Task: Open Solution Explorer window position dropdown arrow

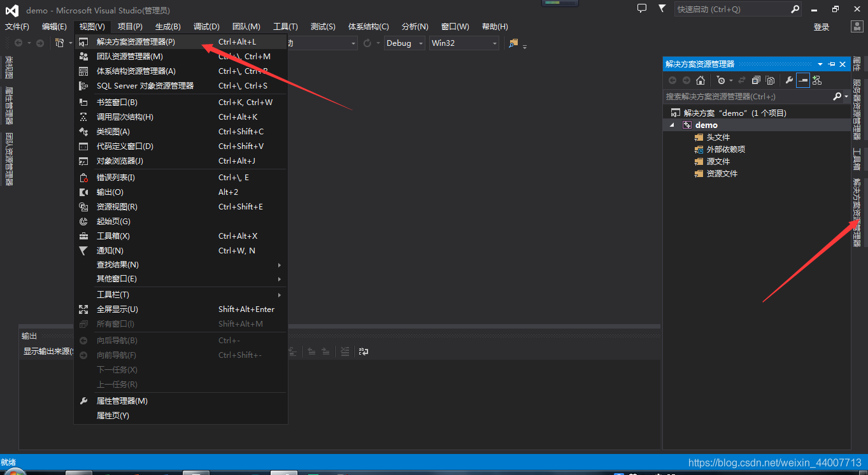Action: point(820,64)
